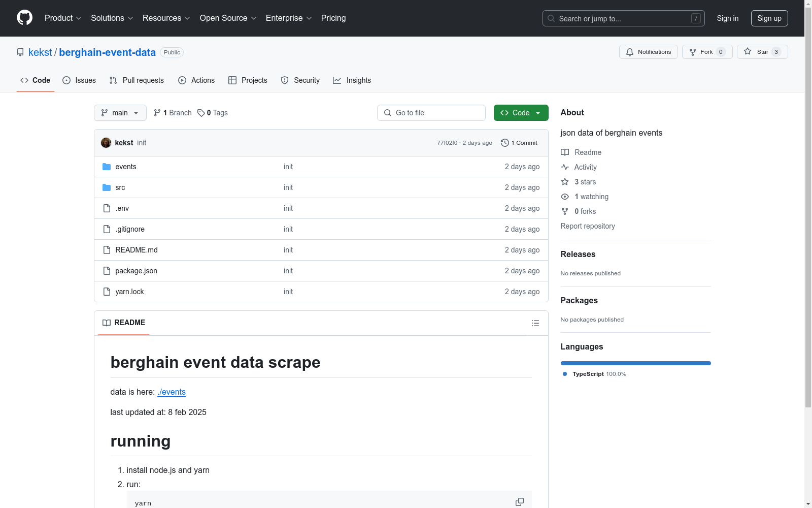Open the kekst owner profile link
The image size is (812, 508).
pos(40,52)
